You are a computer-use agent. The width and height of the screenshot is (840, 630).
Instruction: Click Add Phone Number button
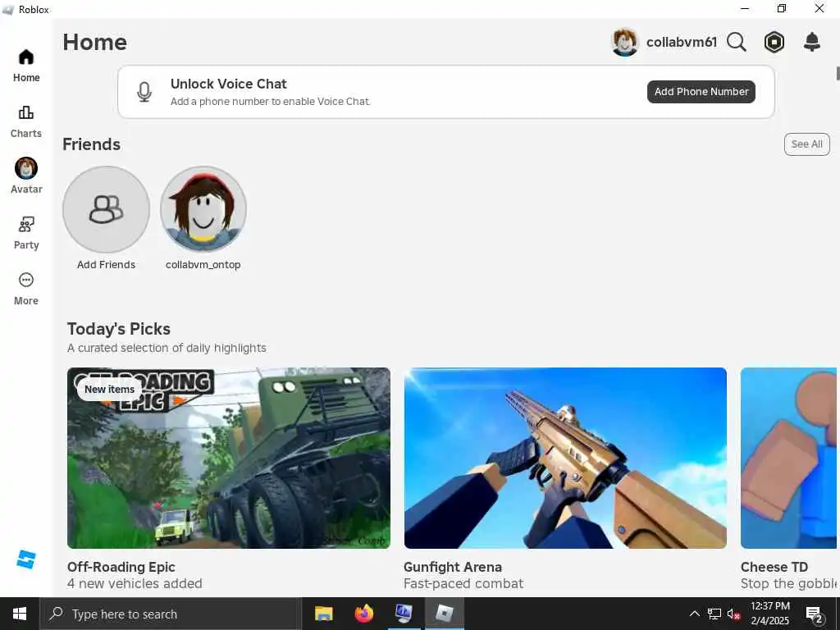(x=701, y=92)
